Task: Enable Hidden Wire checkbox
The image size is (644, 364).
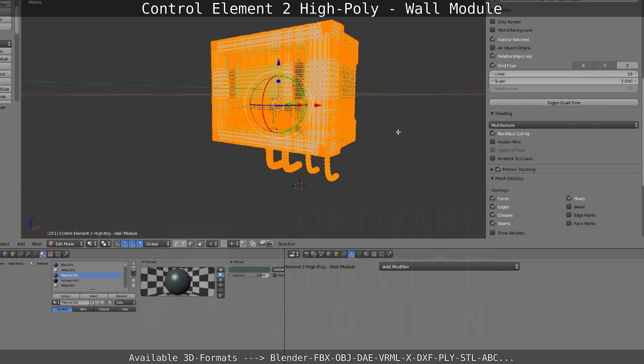Action: click(x=493, y=142)
